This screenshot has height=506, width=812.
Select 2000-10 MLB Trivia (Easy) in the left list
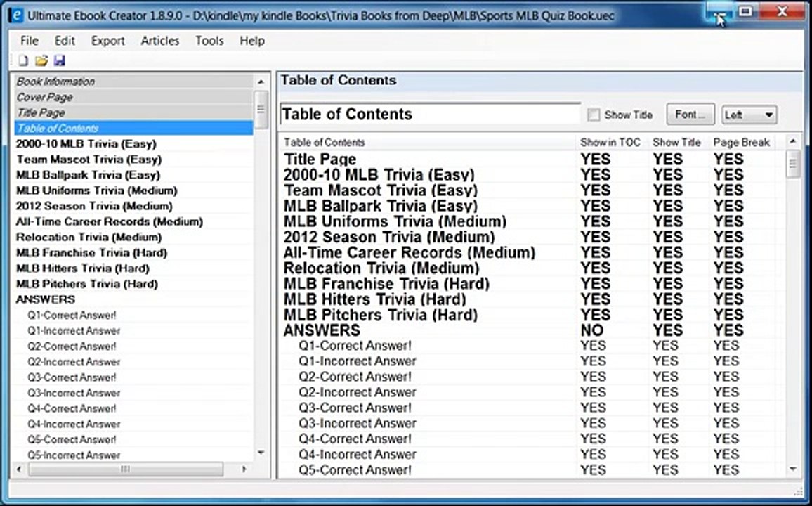134,143
